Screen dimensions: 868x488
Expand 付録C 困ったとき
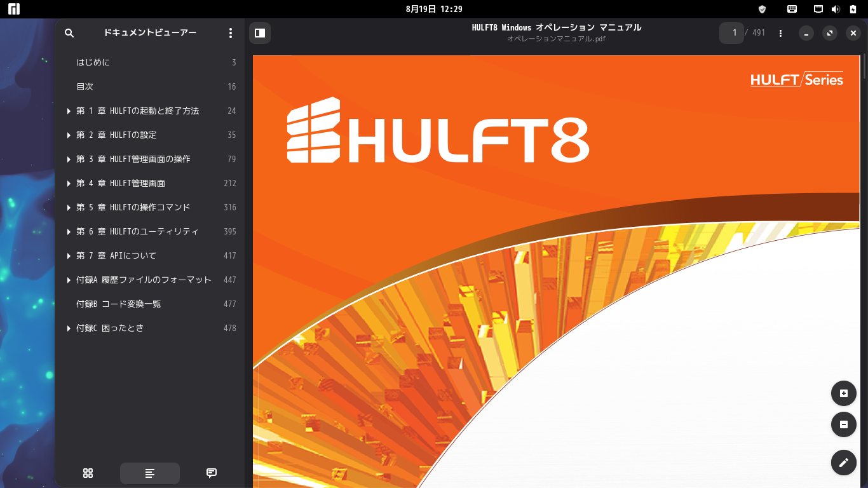point(69,329)
